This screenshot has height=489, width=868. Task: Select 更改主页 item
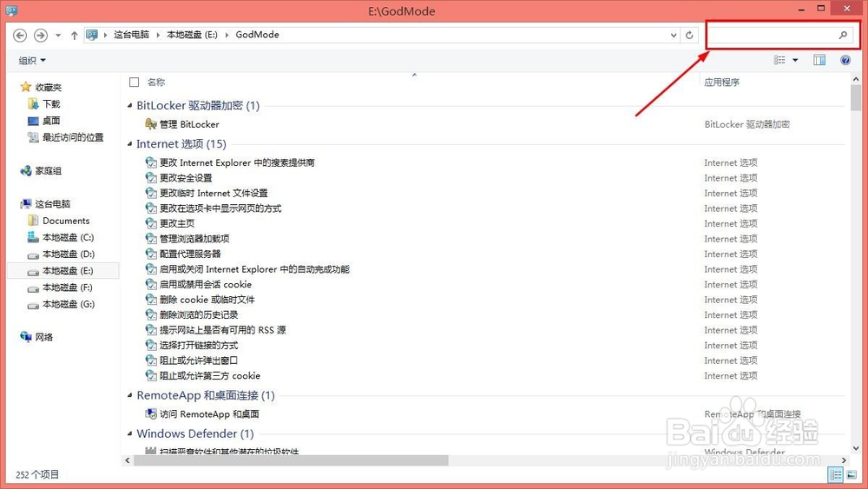coord(176,224)
